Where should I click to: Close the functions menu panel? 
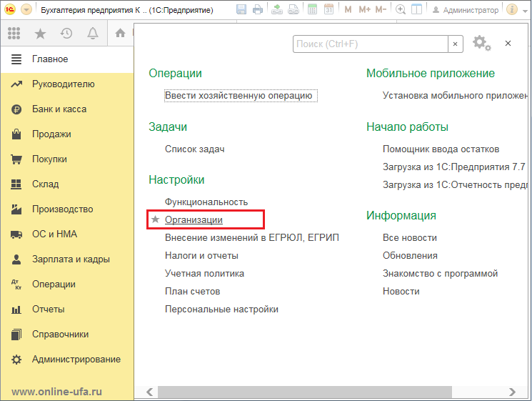(x=508, y=44)
